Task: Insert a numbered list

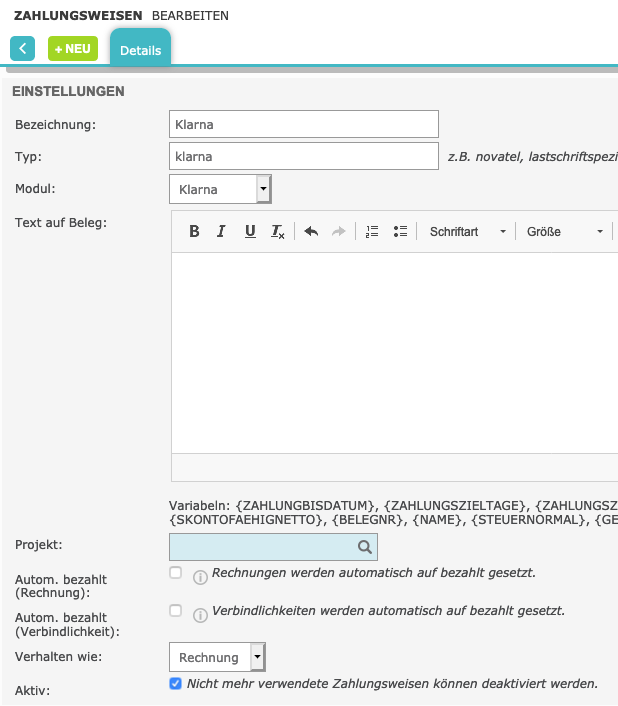Action: click(372, 231)
